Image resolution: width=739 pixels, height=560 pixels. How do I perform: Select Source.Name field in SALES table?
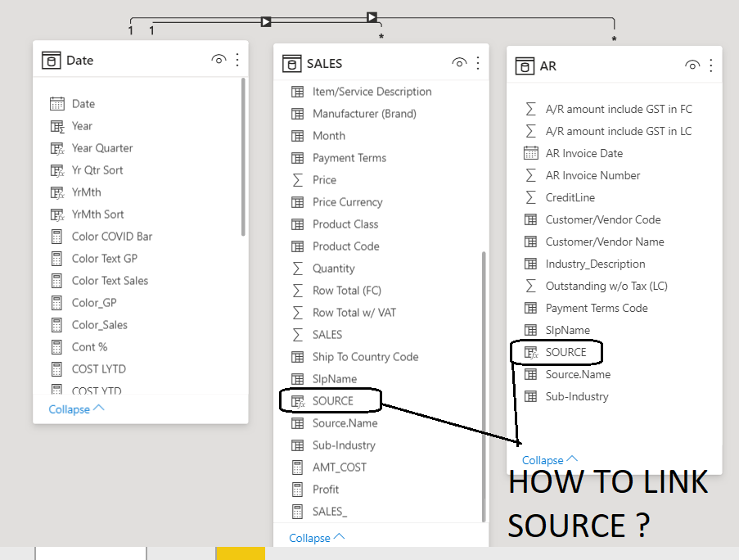click(345, 423)
